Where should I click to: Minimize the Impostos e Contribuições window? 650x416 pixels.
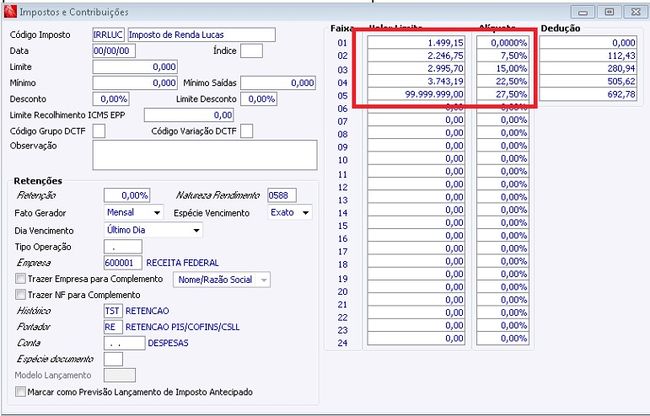coord(583,12)
